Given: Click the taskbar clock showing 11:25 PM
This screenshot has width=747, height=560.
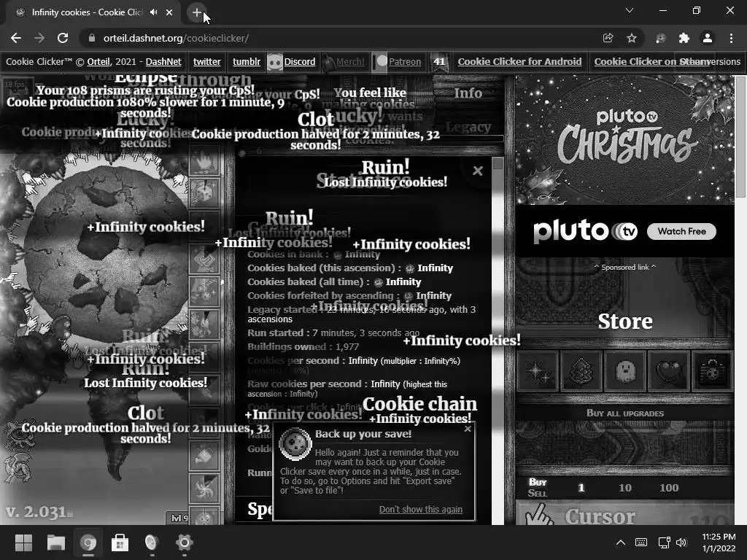Looking at the screenshot, I should point(719,542).
